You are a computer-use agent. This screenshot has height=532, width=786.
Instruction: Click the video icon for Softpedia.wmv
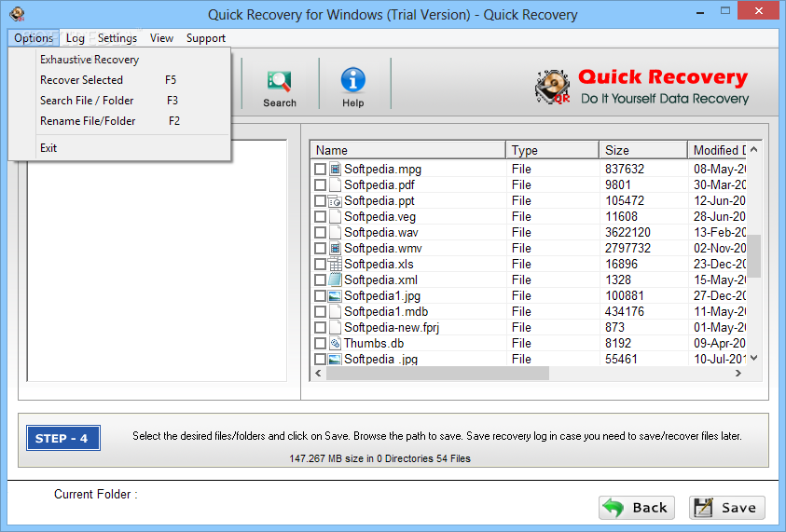pos(336,248)
